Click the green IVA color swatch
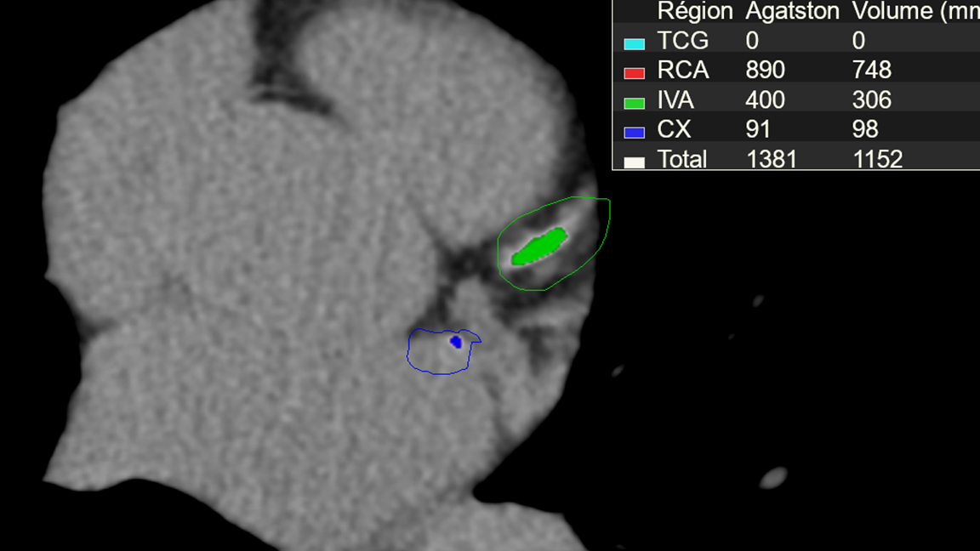980x551 pixels. click(635, 103)
